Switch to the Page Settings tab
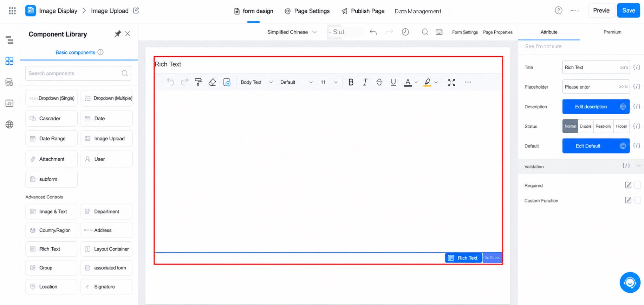The image size is (644, 305). [307, 11]
